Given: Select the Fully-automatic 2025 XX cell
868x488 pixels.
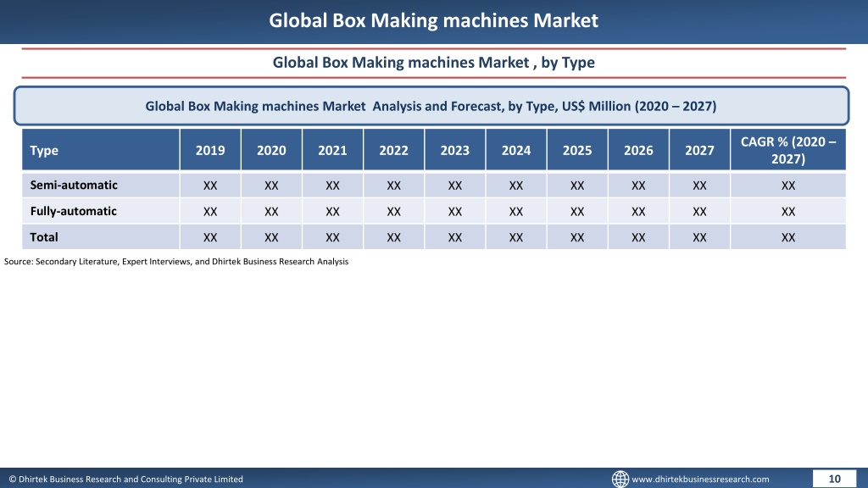Looking at the screenshot, I should tap(577, 211).
